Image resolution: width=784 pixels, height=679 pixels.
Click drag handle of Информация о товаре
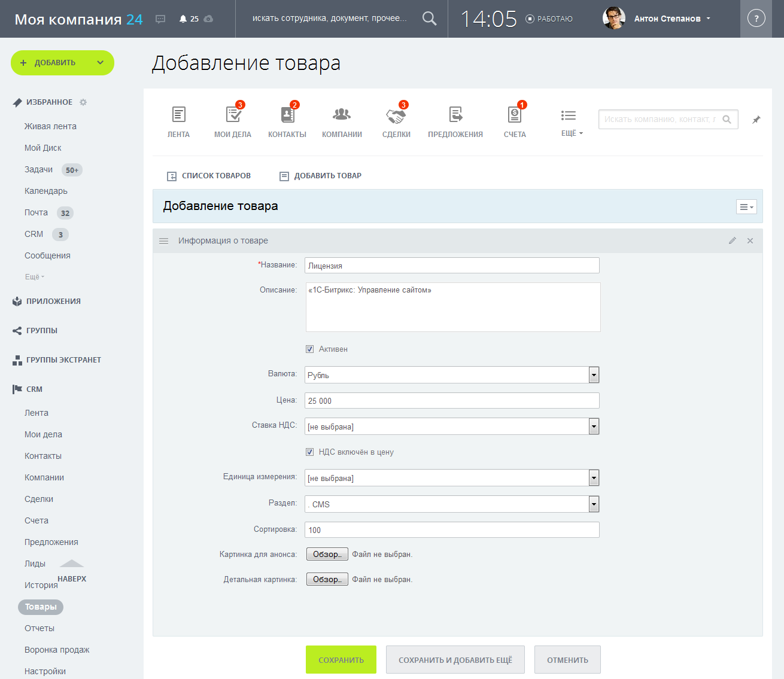point(163,240)
